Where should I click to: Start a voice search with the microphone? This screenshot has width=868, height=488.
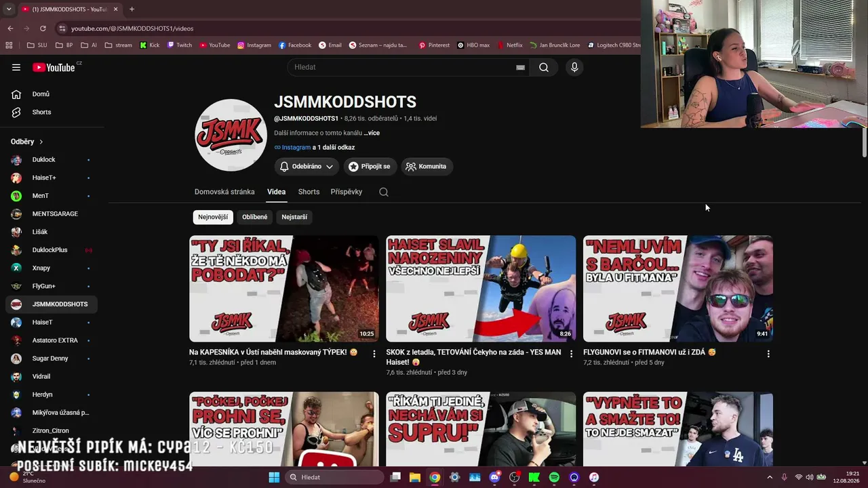pos(574,67)
